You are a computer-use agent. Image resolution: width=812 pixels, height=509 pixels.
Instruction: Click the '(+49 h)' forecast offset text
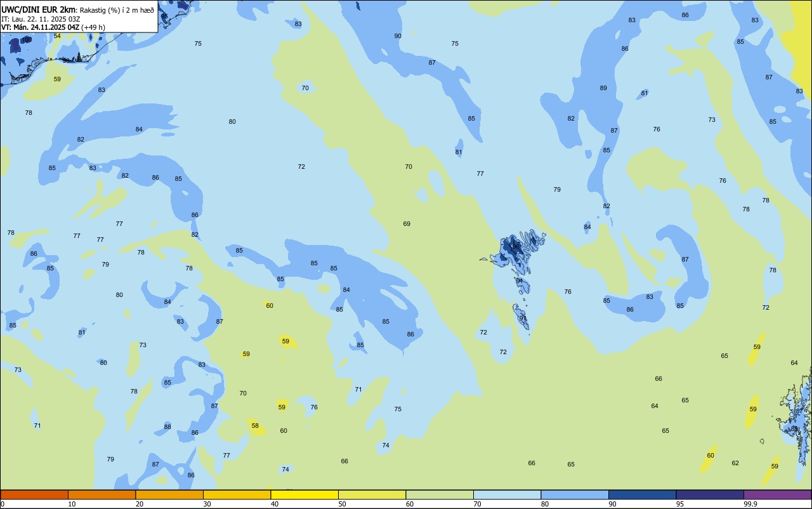(93, 27)
